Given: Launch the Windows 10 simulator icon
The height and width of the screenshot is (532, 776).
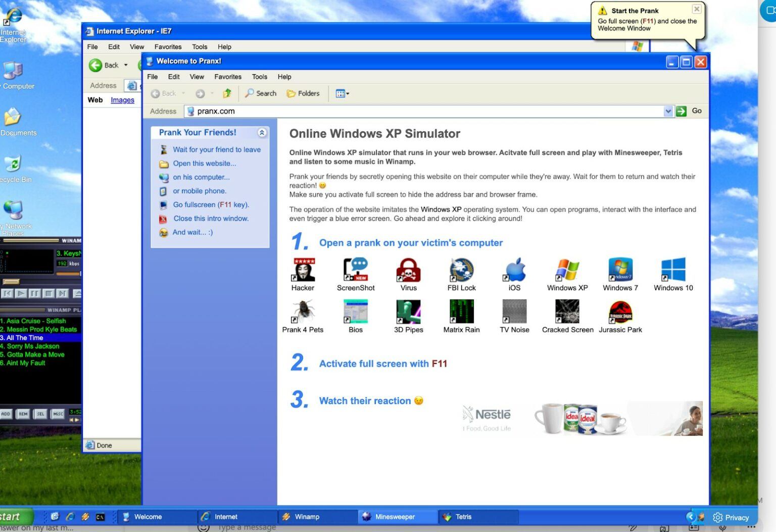Looking at the screenshot, I should pyautogui.click(x=673, y=270).
